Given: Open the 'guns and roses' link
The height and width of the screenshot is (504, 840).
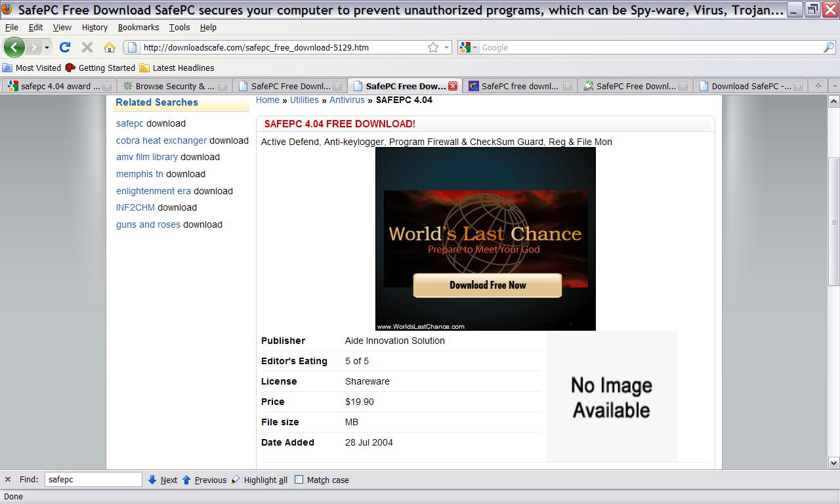Looking at the screenshot, I should pyautogui.click(x=148, y=224).
